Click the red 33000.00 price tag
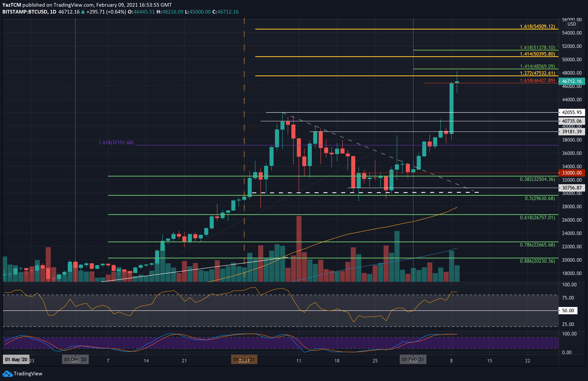The image size is (588, 381). [572, 173]
